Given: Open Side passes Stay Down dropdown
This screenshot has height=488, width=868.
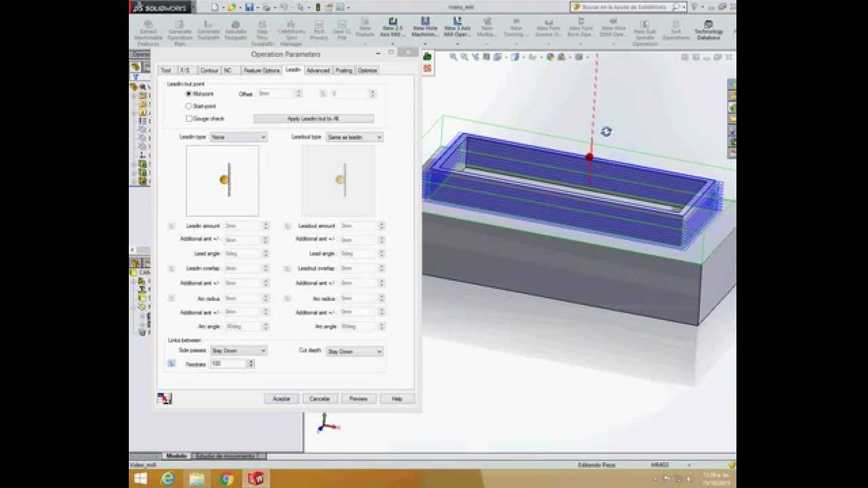Looking at the screenshot, I should pyautogui.click(x=238, y=351).
